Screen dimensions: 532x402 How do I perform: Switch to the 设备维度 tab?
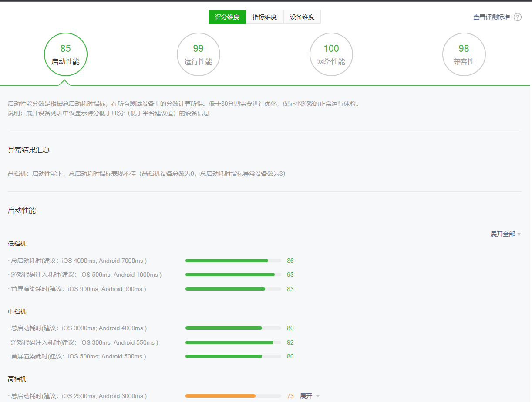[x=302, y=17]
